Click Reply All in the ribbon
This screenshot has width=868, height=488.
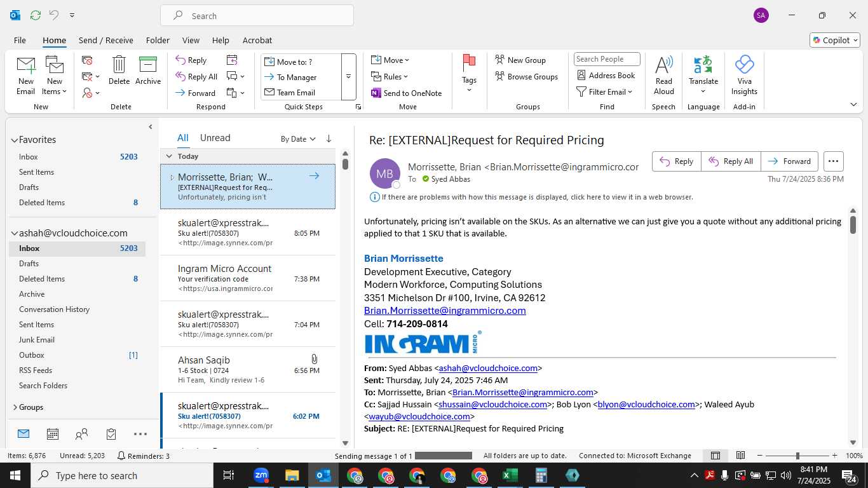point(196,77)
